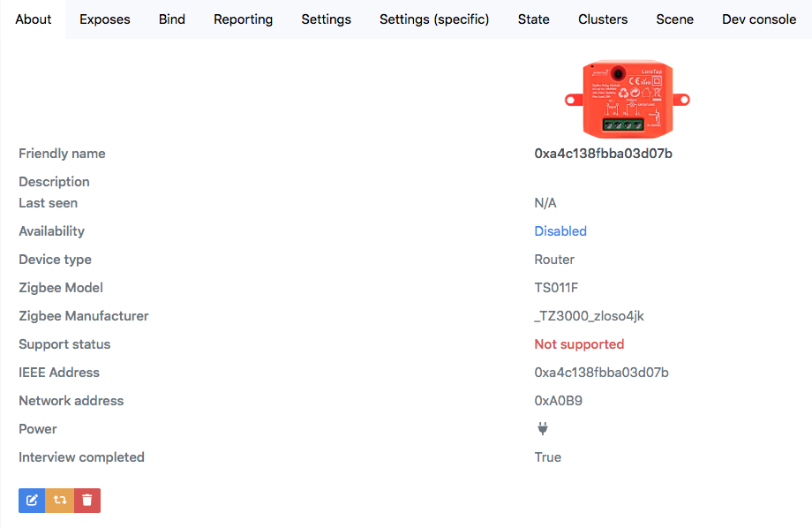The width and height of the screenshot is (812, 528).
Task: Open the Dev console tab
Action: (x=758, y=19)
